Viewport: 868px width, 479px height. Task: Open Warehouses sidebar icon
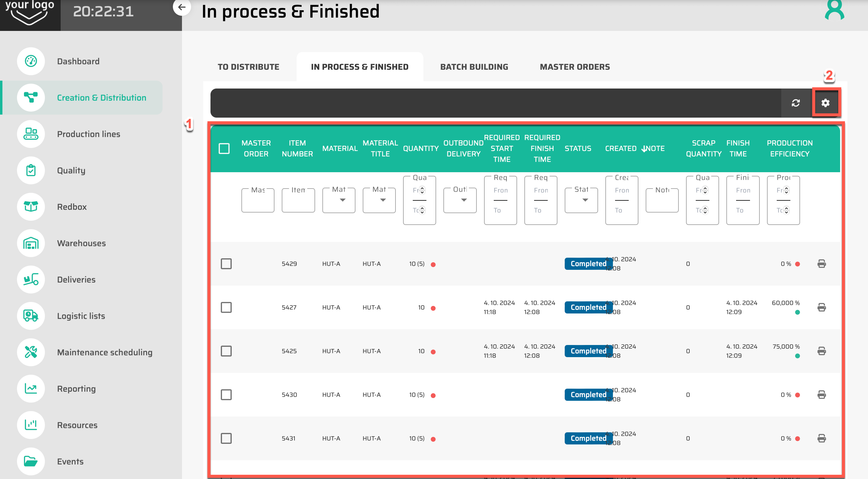click(31, 243)
